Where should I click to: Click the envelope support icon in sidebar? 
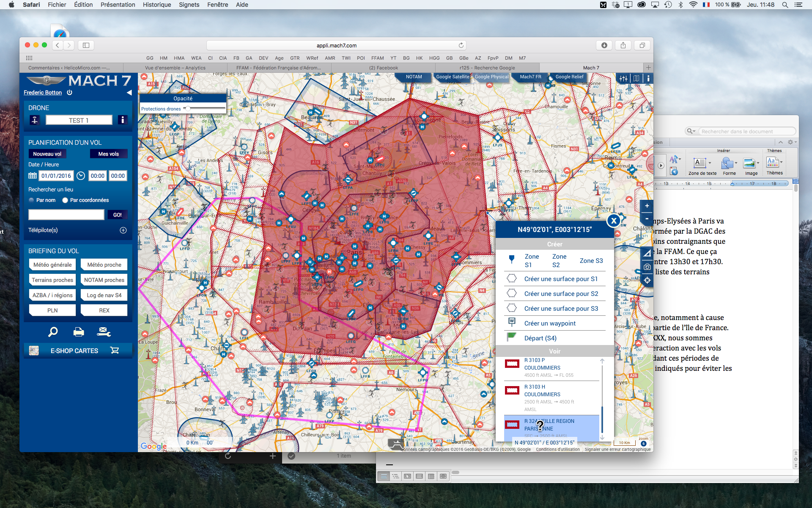104,332
